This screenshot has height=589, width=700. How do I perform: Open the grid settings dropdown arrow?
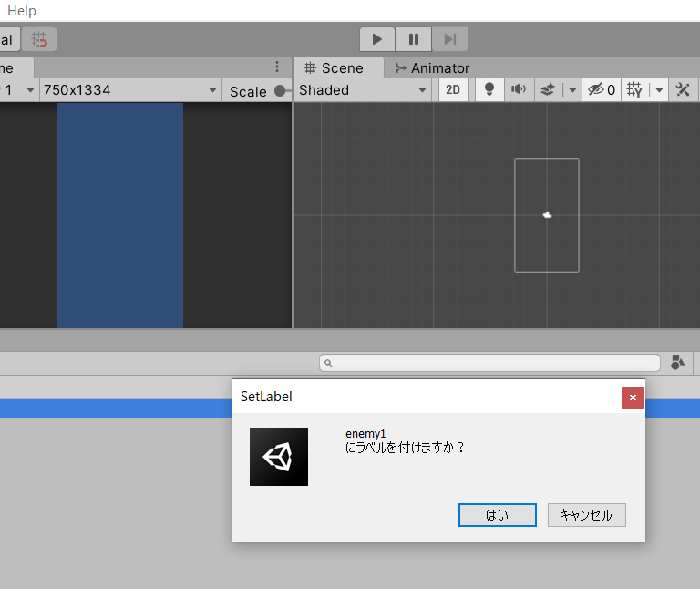tap(659, 90)
